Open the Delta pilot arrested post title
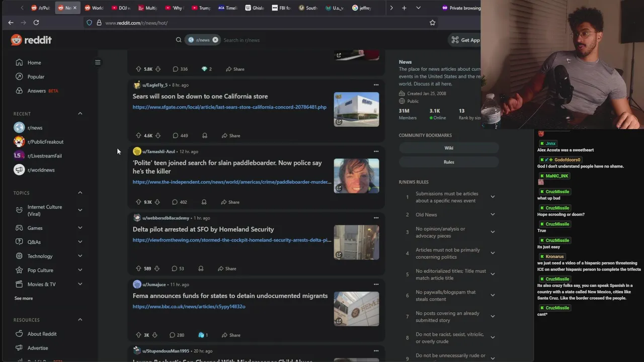 (x=203, y=229)
